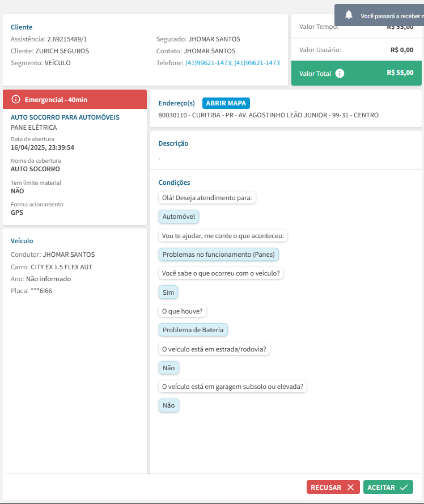Click the Emergencial - 40min banner text
Image resolution: width=424 pixels, height=504 pixels.
[56, 100]
